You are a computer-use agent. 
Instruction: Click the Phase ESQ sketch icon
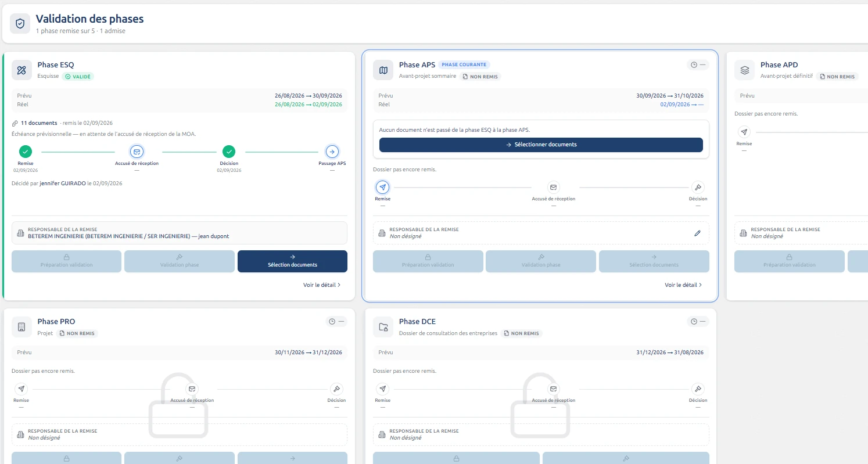click(x=21, y=70)
